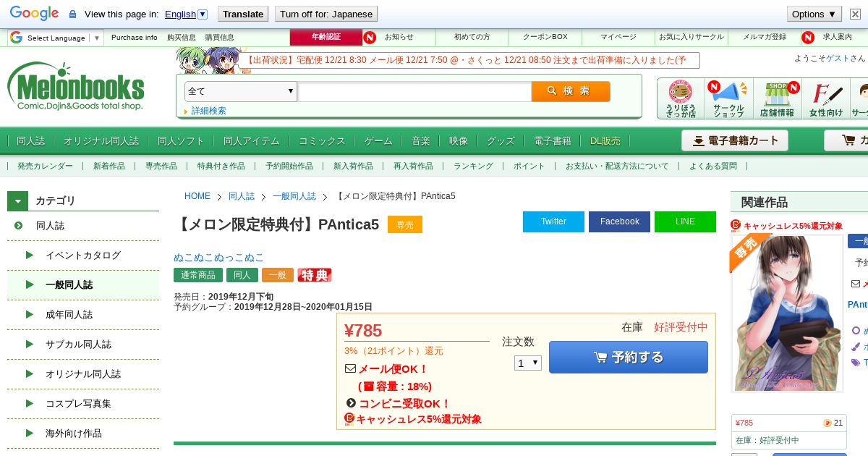Open お気に入りサークル
868x456 pixels.
(x=692, y=37)
